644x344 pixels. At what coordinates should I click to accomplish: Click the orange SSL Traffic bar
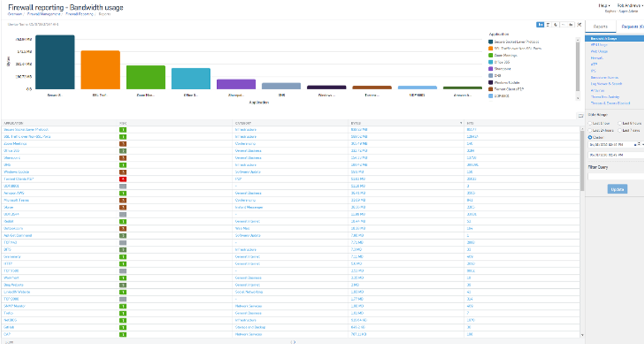coord(100,70)
